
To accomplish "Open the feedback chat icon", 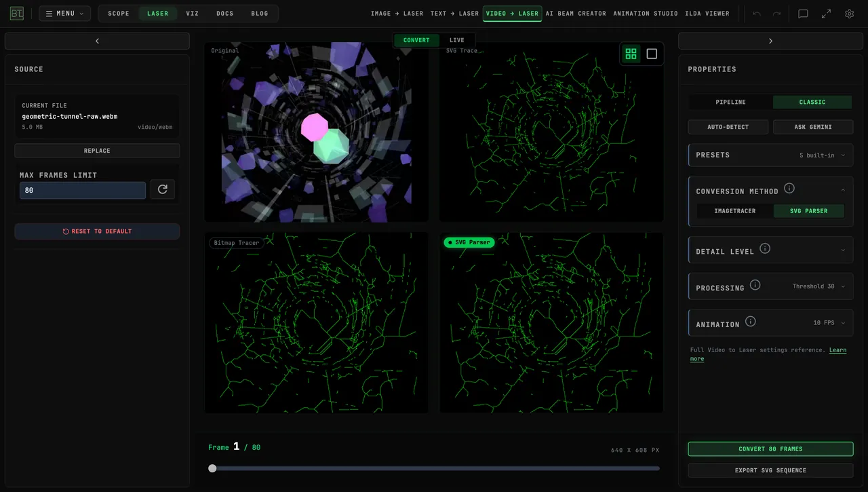I will click(803, 14).
